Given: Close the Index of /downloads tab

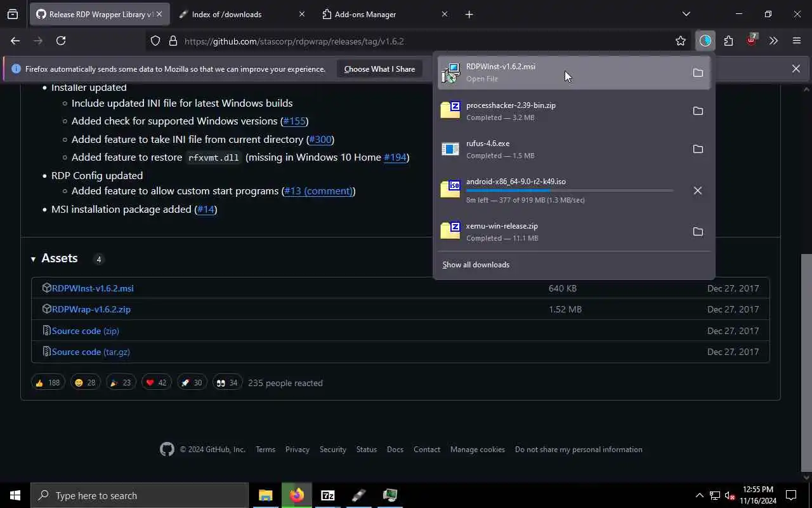Looking at the screenshot, I should coord(301,14).
